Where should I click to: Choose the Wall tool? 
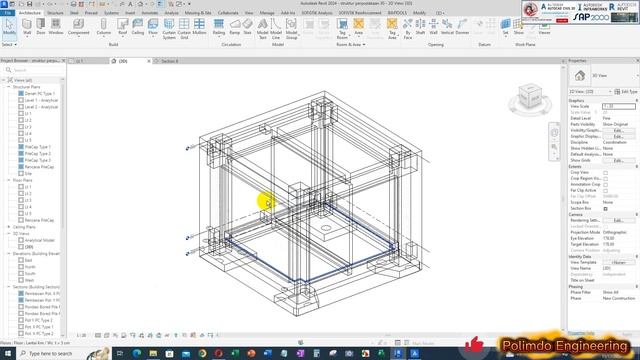tap(27, 27)
